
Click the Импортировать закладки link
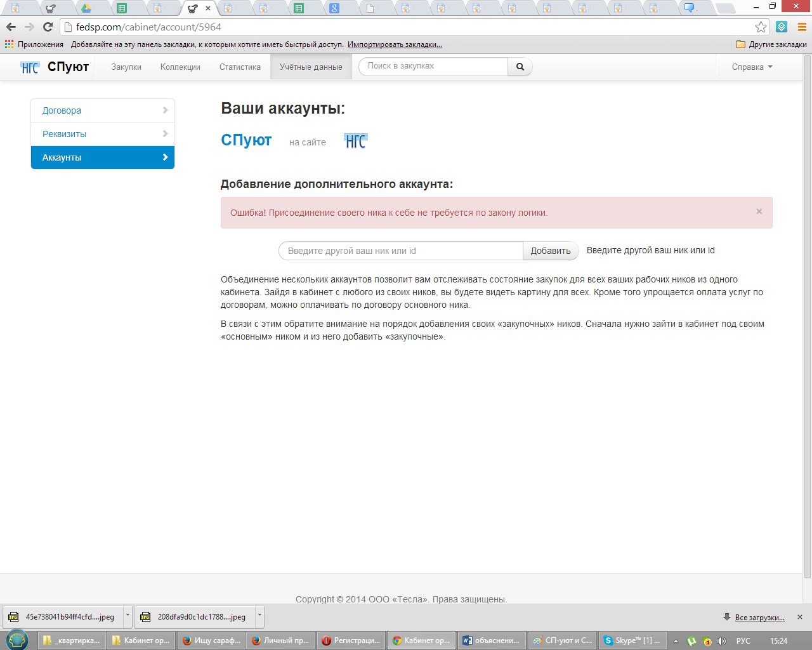[x=395, y=44]
